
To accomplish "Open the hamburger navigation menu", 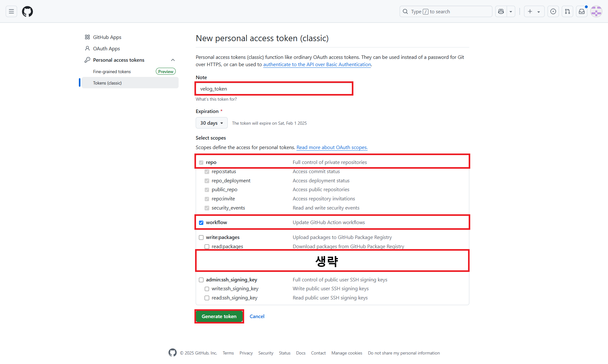I will 11,12.
